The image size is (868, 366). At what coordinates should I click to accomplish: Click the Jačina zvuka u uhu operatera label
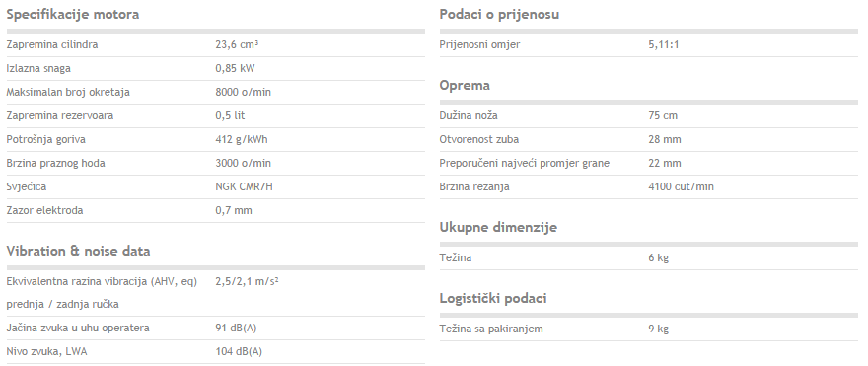pos(78,329)
